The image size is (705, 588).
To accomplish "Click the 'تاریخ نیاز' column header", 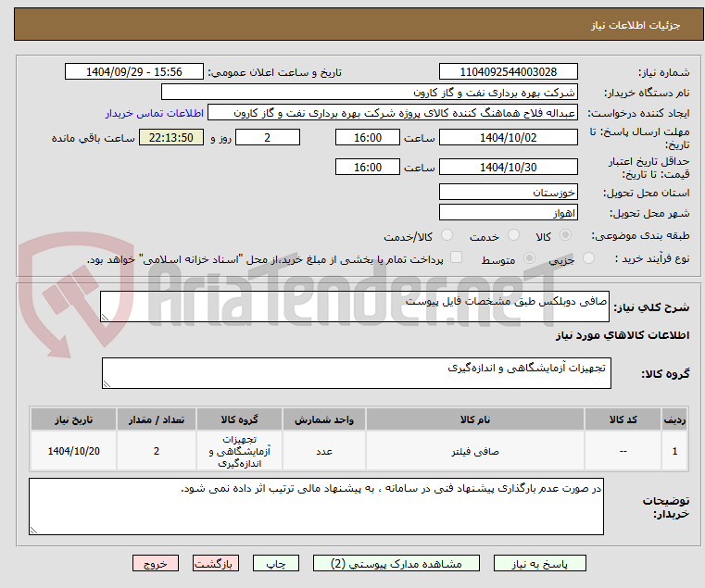I will (x=74, y=419).
